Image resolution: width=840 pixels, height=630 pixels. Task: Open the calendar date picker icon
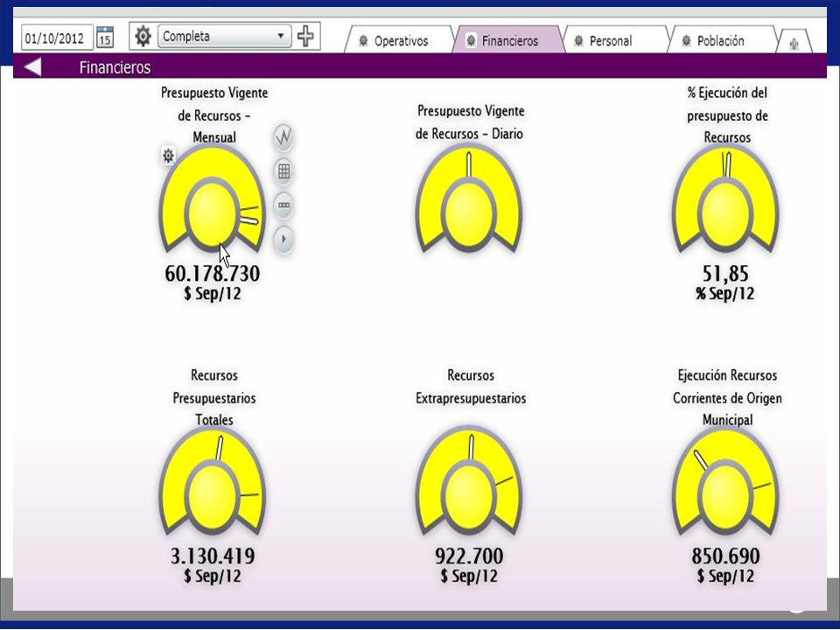(105, 37)
